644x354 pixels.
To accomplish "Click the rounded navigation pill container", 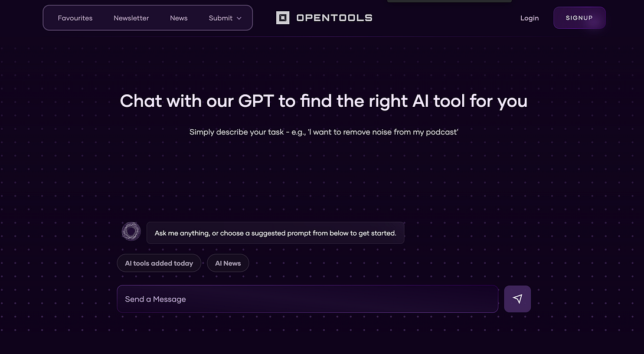I will click(148, 18).
